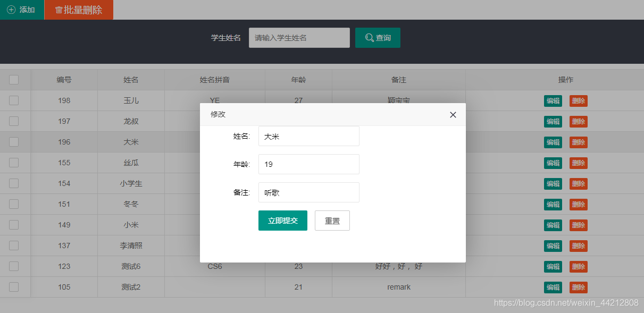Click 删除 button for 李清照
Viewport: 644px width, 313px height.
[x=578, y=246]
